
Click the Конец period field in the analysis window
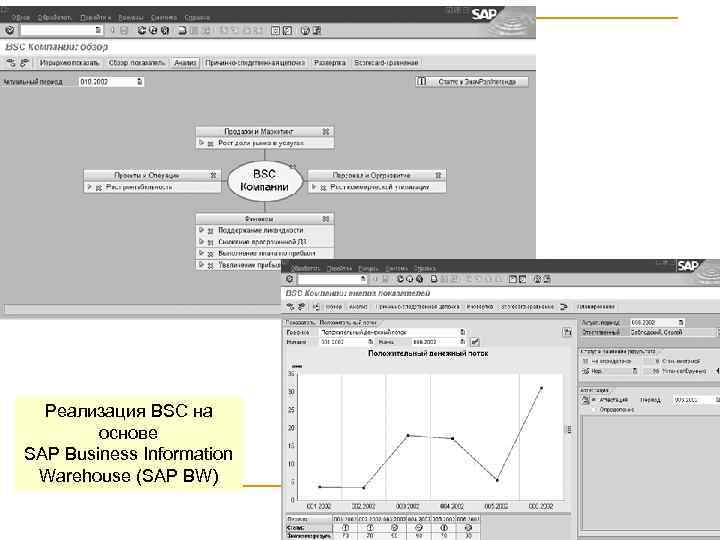(438, 342)
